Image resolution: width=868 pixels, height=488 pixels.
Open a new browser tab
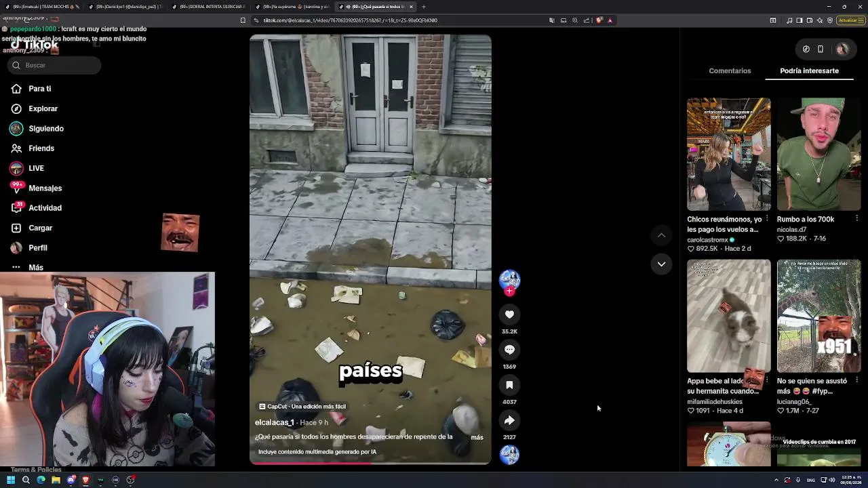[x=424, y=7]
